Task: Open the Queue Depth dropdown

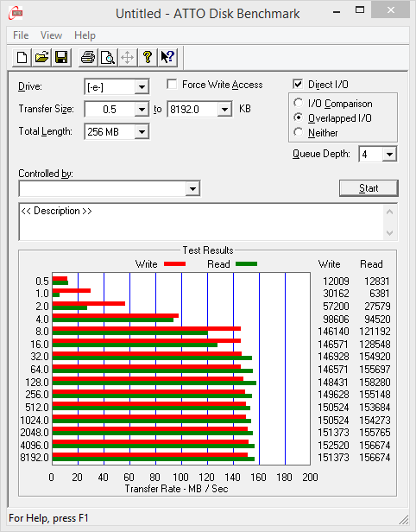Action: pos(389,155)
